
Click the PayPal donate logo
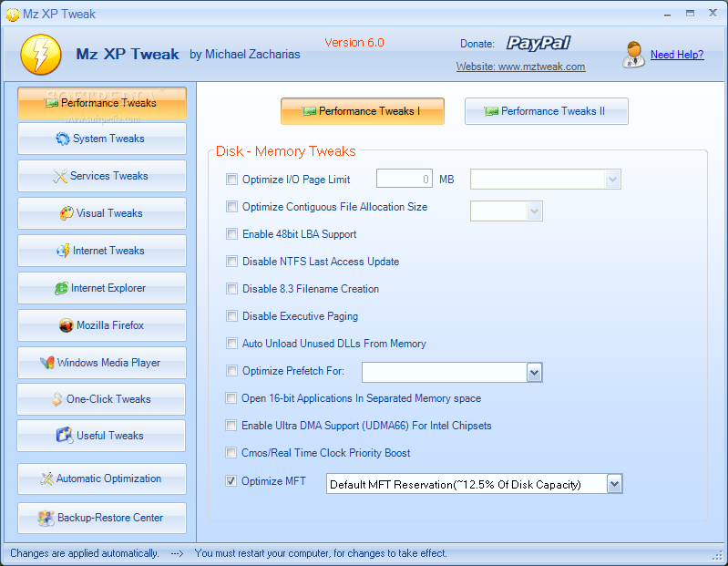[x=538, y=43]
